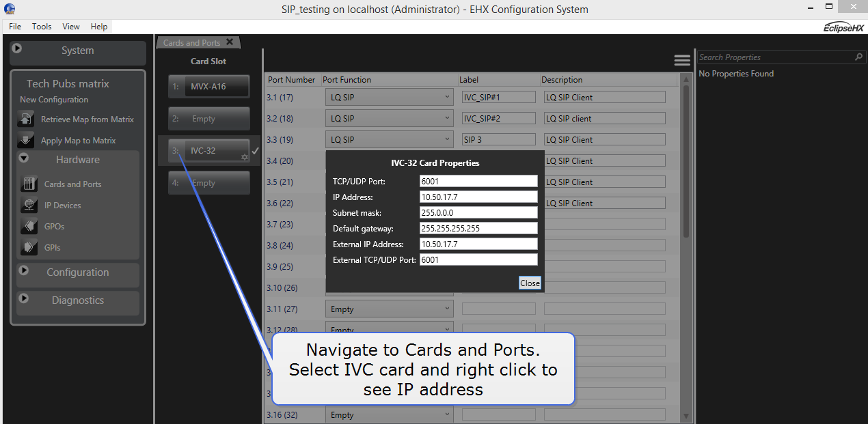This screenshot has width=868, height=424.
Task: Click the gear icon on IVC-32 card
Action: pos(245,157)
